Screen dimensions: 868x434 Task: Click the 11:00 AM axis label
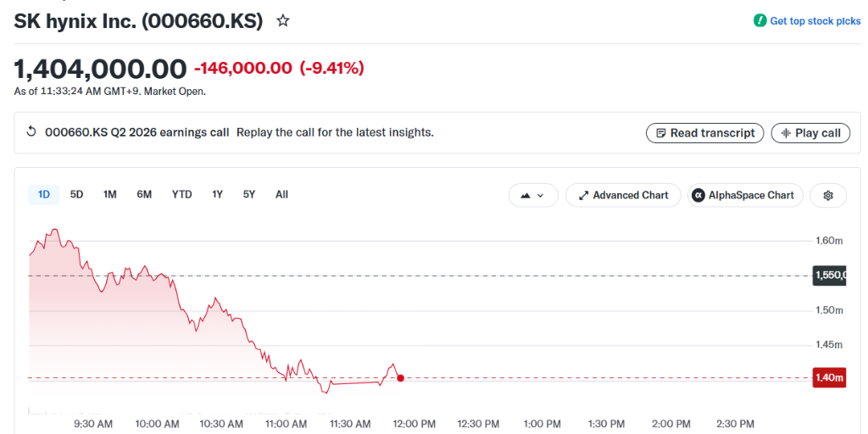click(286, 424)
